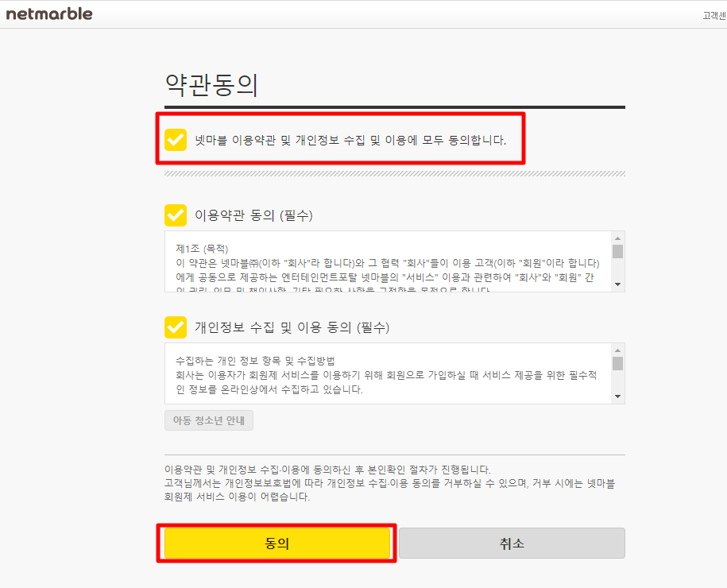The image size is (727, 588).
Task: Click the yellow 동의 button
Action: 277,543
